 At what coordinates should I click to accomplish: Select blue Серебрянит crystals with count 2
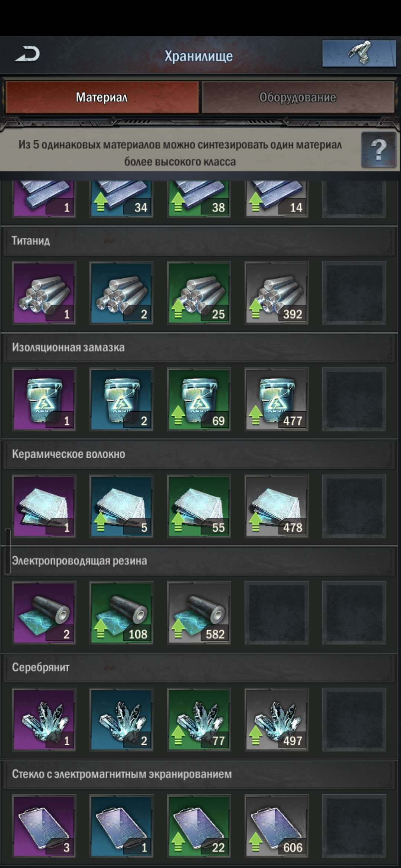pos(121,719)
